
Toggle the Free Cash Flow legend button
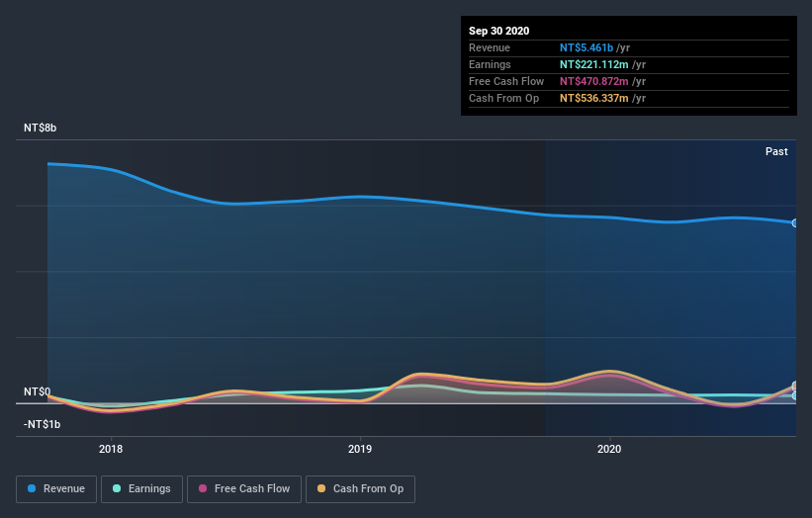point(244,489)
